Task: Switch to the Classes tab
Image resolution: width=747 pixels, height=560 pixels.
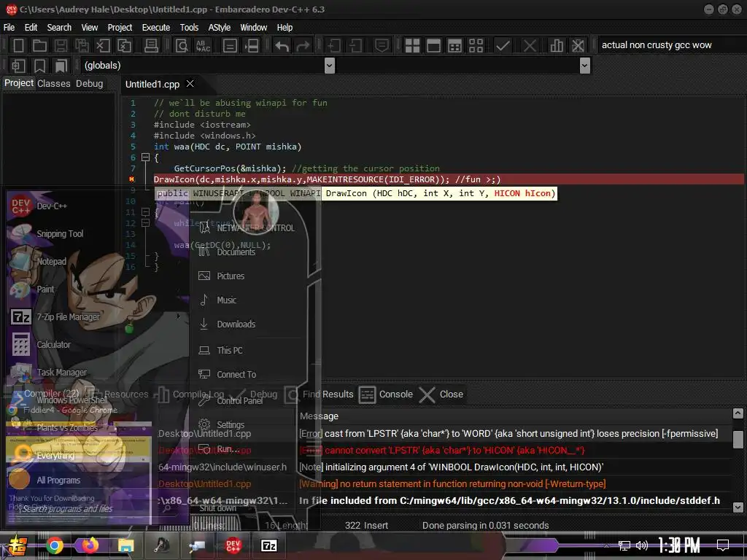Action: tap(54, 83)
